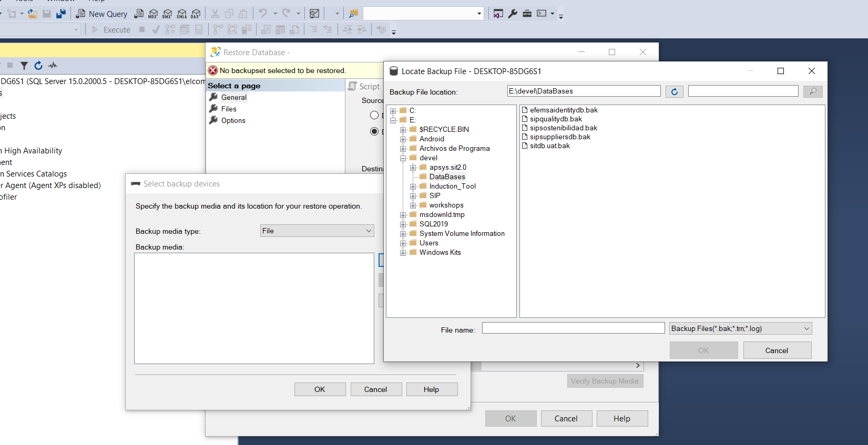This screenshot has width=868, height=445.
Task: Collapse the devel folder node
Action: (x=403, y=158)
